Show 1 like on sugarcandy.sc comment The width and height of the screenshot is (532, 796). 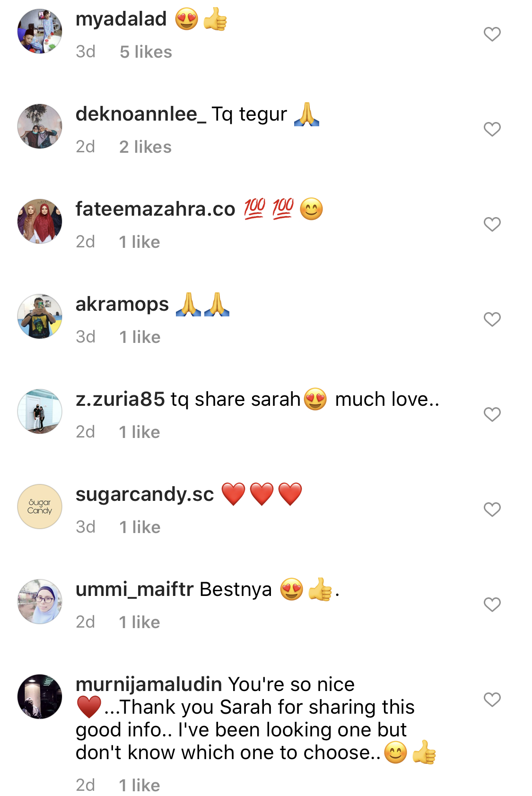140,527
